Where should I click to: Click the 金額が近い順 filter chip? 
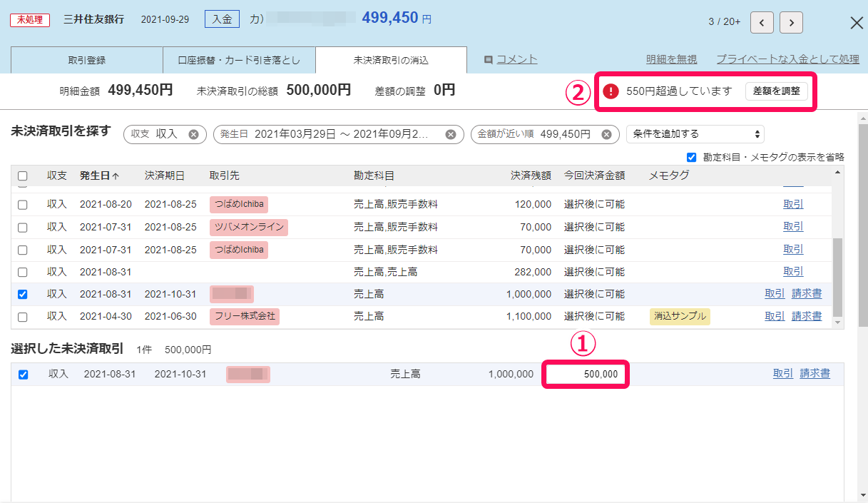545,134
